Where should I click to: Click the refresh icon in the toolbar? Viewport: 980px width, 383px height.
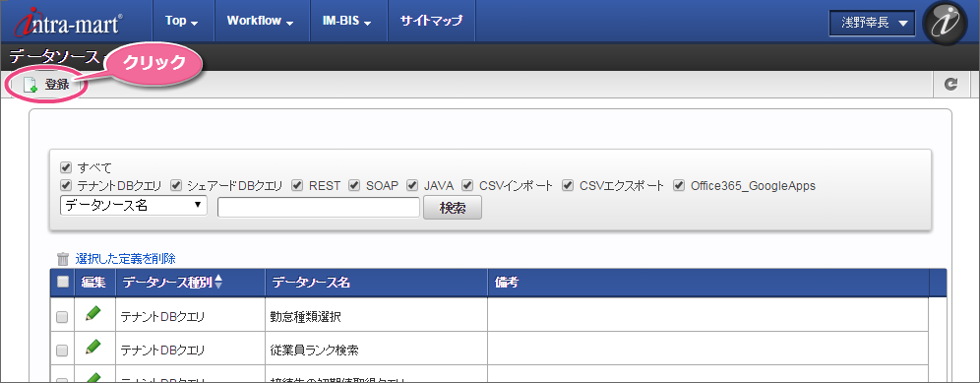pyautogui.click(x=951, y=84)
